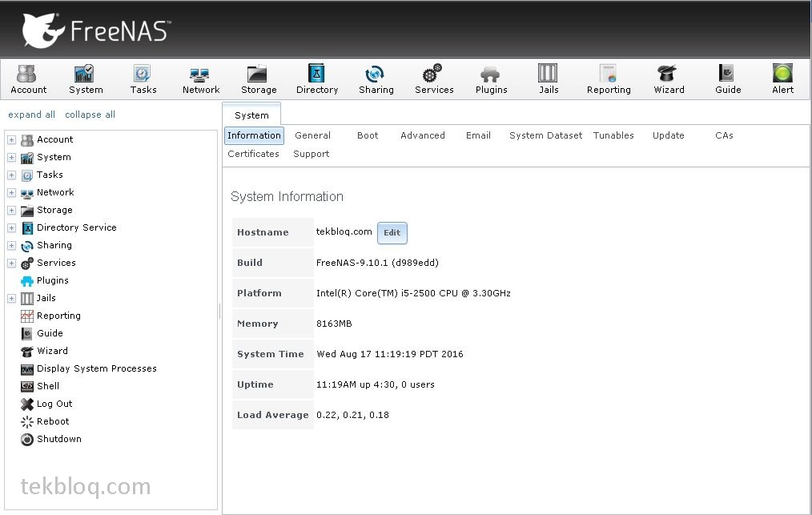Click the system time value Wed Aug 17
Screen dimensions: 812x515
[390, 354]
